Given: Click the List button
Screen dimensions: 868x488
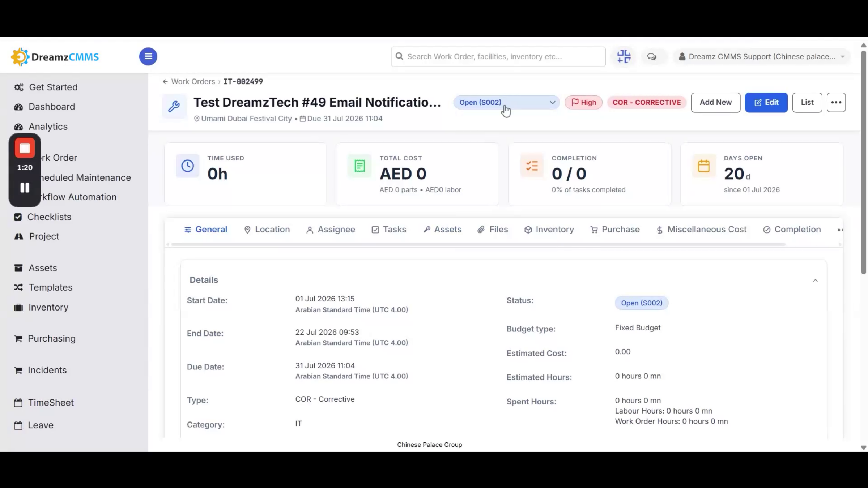Looking at the screenshot, I should [x=807, y=102].
